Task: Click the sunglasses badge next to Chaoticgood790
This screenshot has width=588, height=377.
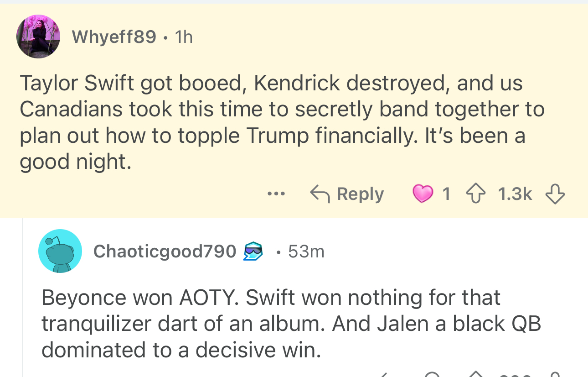Action: click(253, 251)
